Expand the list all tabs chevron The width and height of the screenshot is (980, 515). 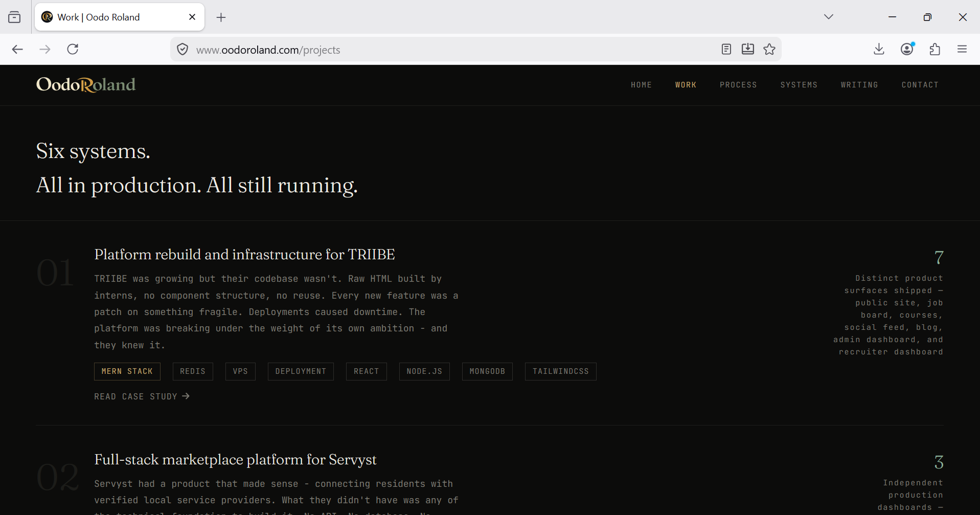pyautogui.click(x=829, y=17)
